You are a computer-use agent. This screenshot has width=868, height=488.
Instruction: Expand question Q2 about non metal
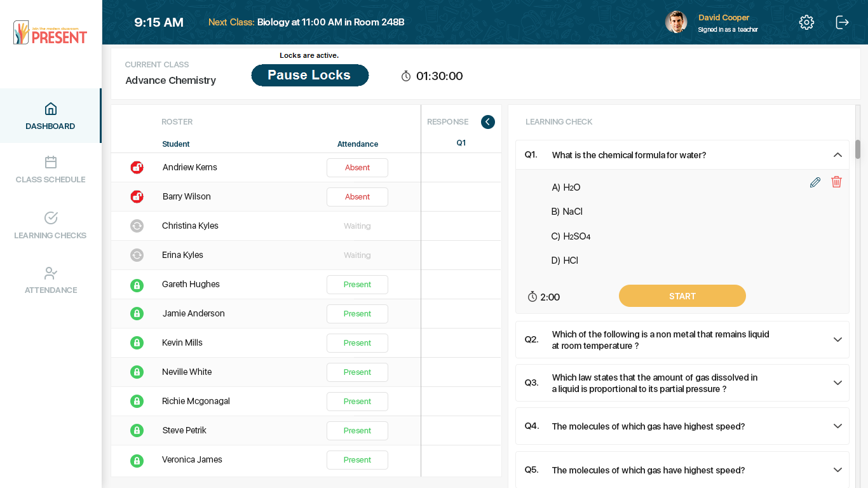tap(837, 339)
